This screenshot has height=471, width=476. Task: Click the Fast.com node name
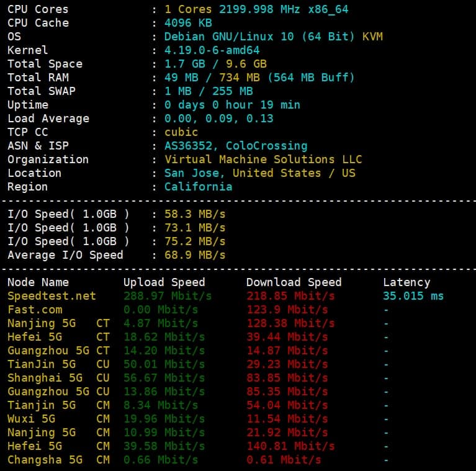35,310
